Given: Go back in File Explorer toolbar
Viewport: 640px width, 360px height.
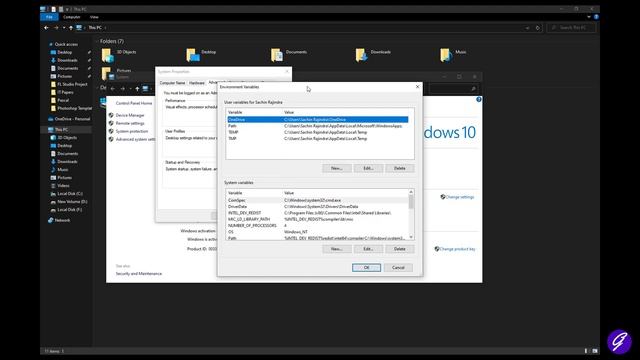Looking at the screenshot, I should coord(46,28).
